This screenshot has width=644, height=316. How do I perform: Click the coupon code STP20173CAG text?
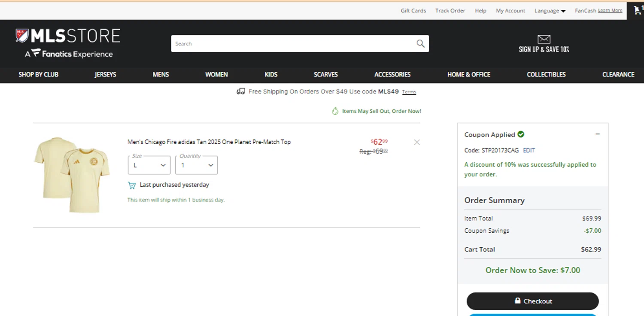tap(501, 150)
